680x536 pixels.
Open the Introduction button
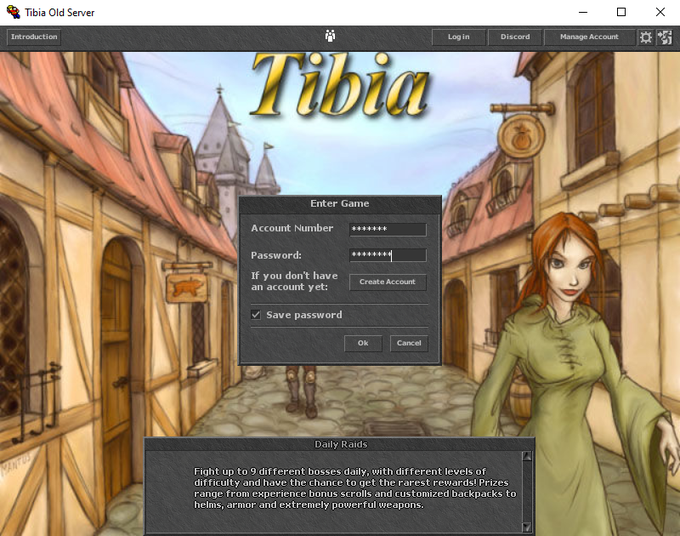click(x=34, y=37)
